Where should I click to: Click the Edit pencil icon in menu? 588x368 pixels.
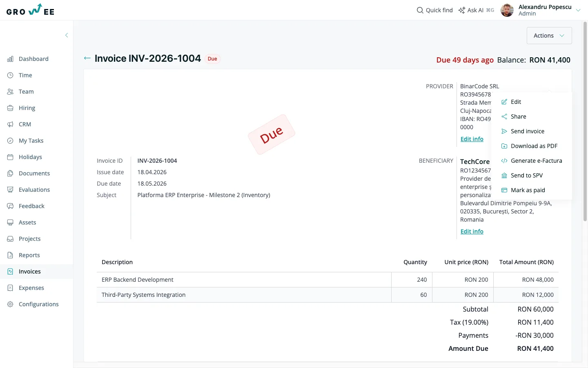(504, 102)
